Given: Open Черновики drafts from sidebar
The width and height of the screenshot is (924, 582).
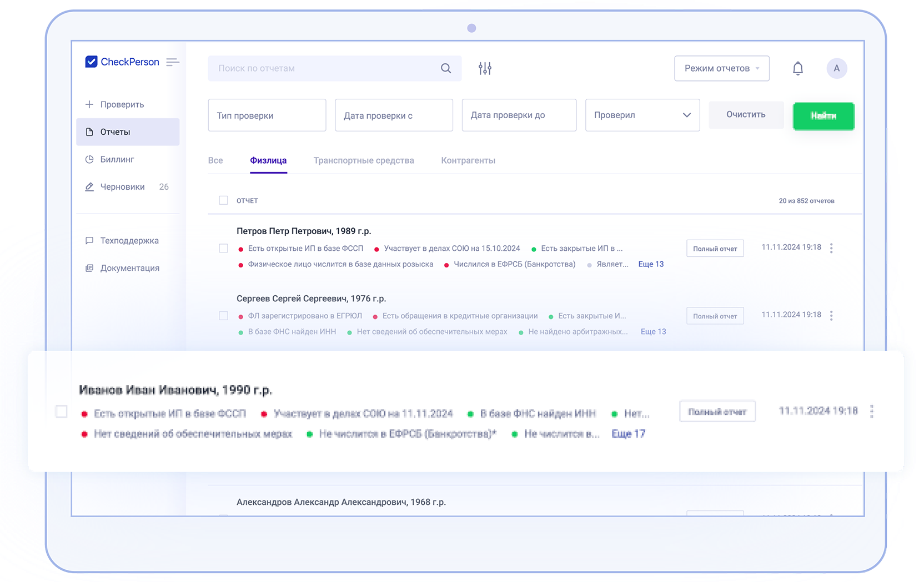Looking at the screenshot, I should pos(122,186).
